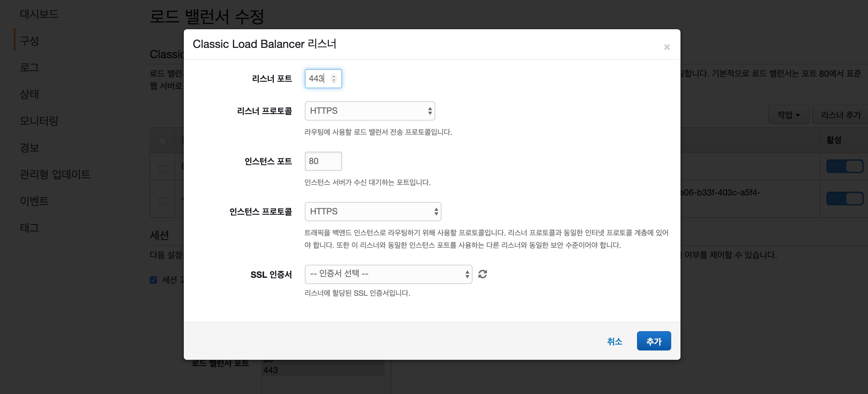
Task: Expand the SSL 인증서 선택 dropdown
Action: coord(388,274)
